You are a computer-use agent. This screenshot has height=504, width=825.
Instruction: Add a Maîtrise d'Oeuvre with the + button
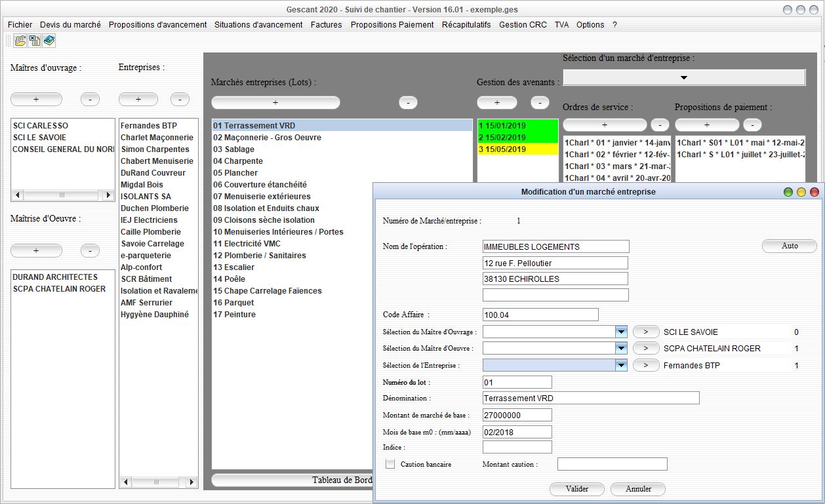[x=36, y=250]
